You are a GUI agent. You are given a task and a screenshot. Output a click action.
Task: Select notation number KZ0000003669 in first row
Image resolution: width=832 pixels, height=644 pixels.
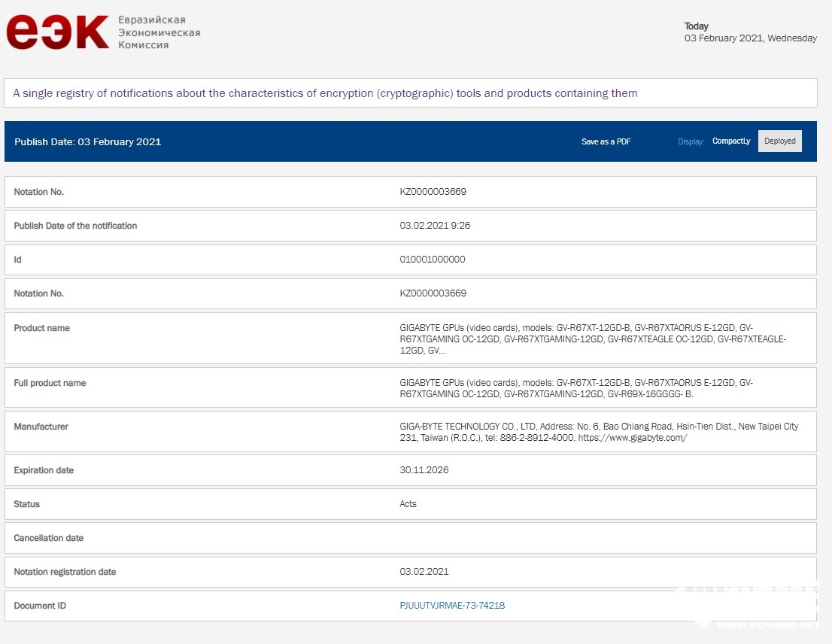(x=433, y=192)
